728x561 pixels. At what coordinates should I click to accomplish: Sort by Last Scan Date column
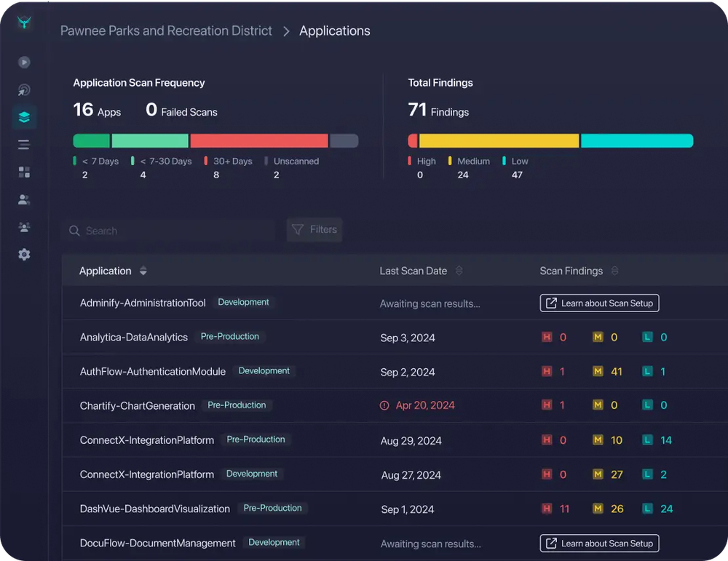click(x=459, y=270)
